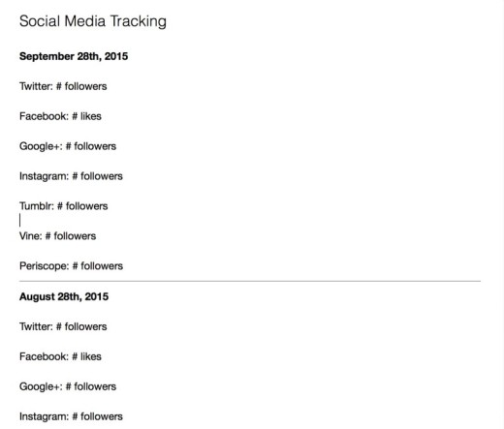Click the word Tracking in the title
The height and width of the screenshot is (429, 504).
click(139, 21)
